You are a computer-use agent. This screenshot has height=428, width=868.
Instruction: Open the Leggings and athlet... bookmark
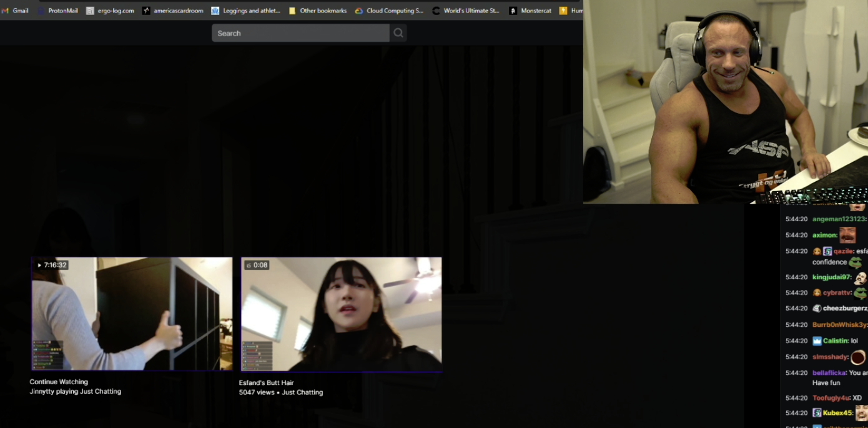click(246, 11)
